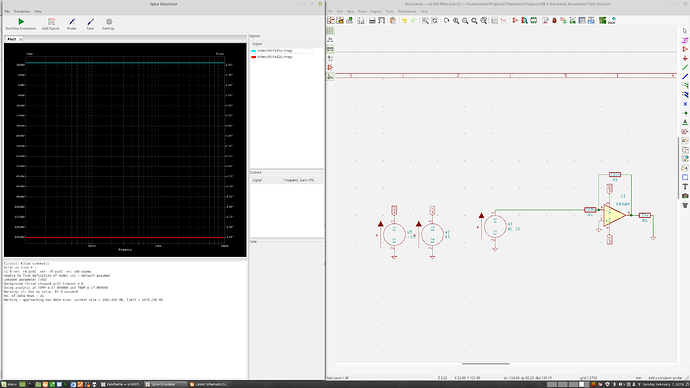The width and height of the screenshot is (690, 388).
Task: Switch units to millimeters in the left toolbar
Action: 330,49
